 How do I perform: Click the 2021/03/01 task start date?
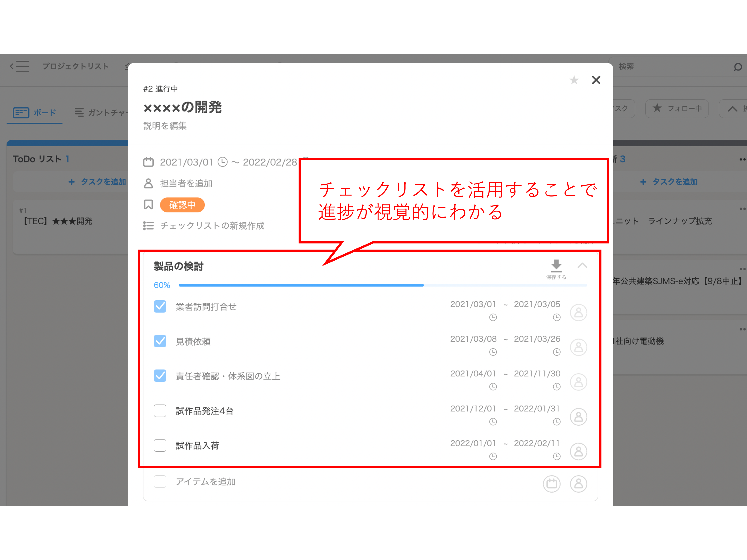(187, 162)
